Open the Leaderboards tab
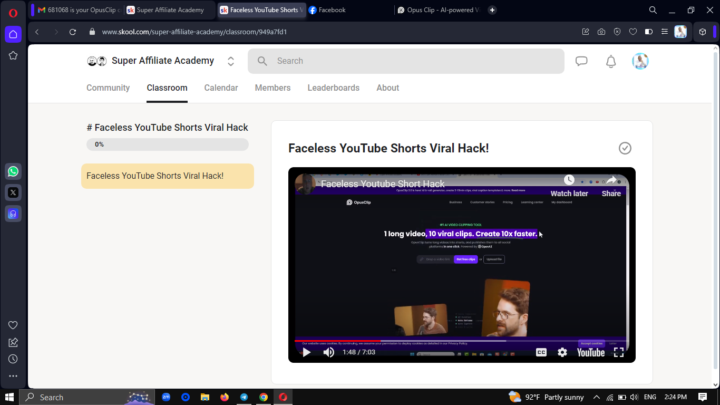 point(333,88)
